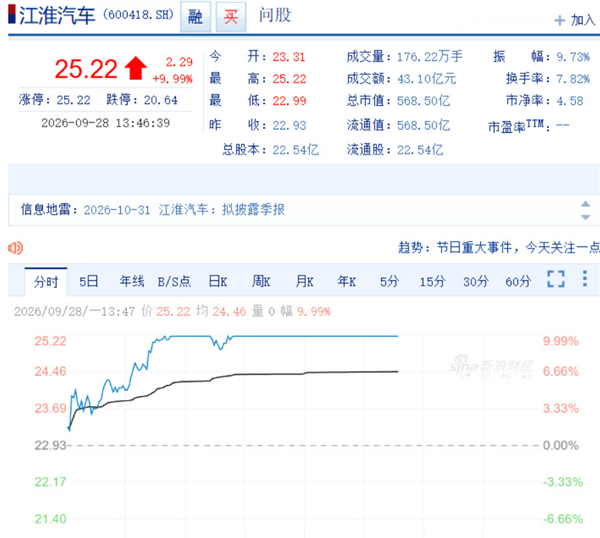Open the chart three-dot more menu
Viewport: 600px width, 538px height.
click(585, 279)
